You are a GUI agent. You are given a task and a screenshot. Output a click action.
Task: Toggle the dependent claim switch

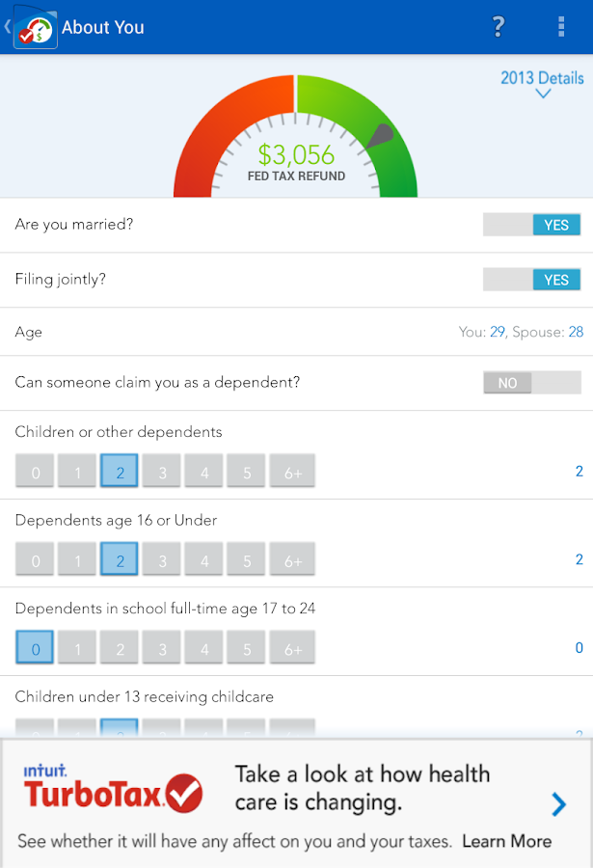coord(532,383)
